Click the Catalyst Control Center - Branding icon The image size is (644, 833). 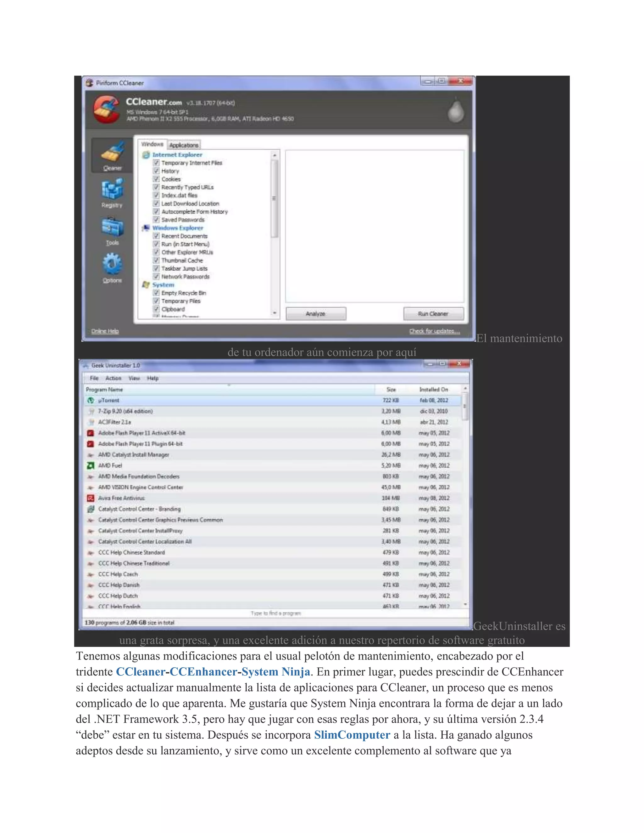[91, 509]
